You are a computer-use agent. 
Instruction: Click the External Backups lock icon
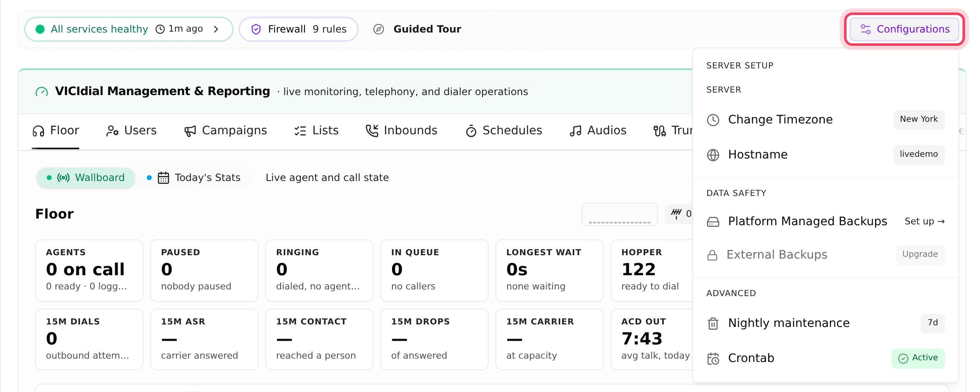click(712, 255)
